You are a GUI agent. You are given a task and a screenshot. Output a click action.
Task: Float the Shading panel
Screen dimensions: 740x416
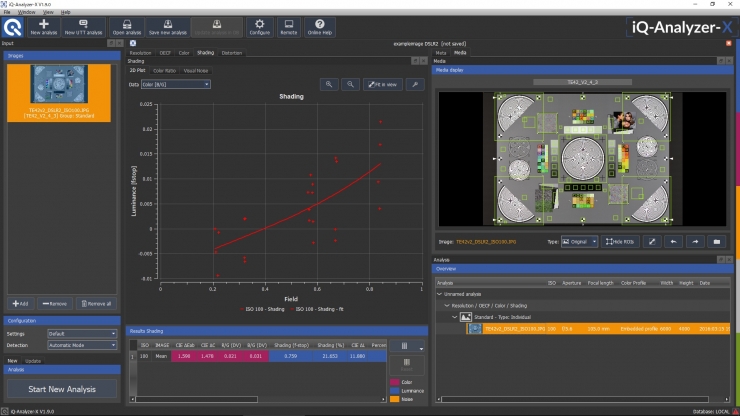[415, 61]
